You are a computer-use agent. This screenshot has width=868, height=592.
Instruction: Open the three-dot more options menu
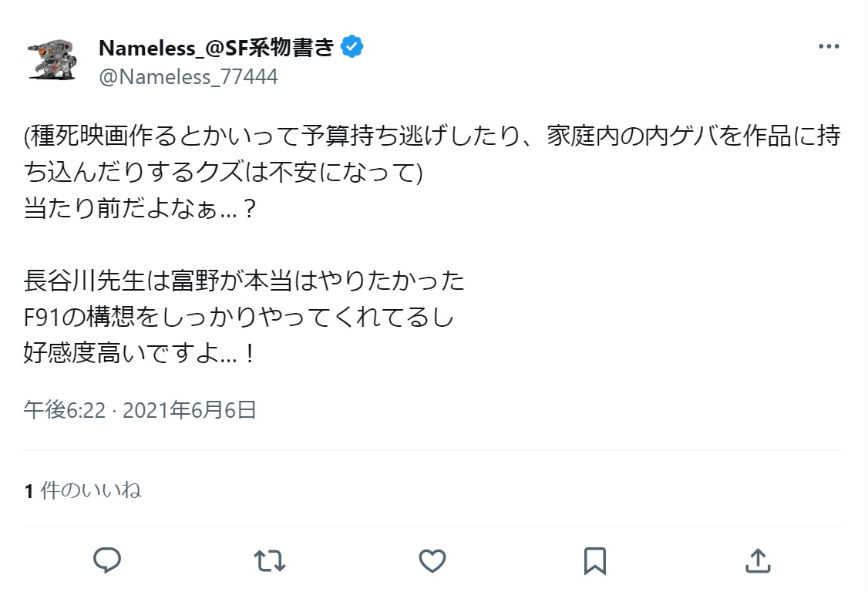(x=829, y=47)
